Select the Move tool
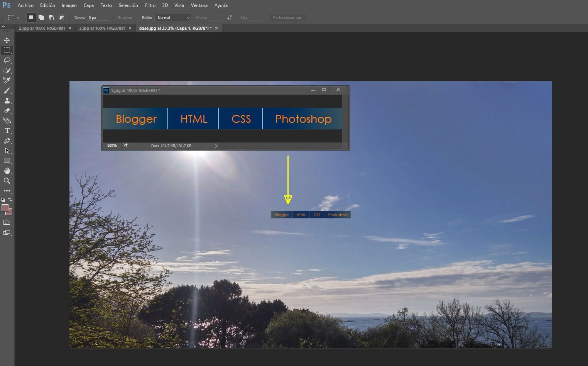This screenshot has width=588, height=366. click(x=7, y=40)
